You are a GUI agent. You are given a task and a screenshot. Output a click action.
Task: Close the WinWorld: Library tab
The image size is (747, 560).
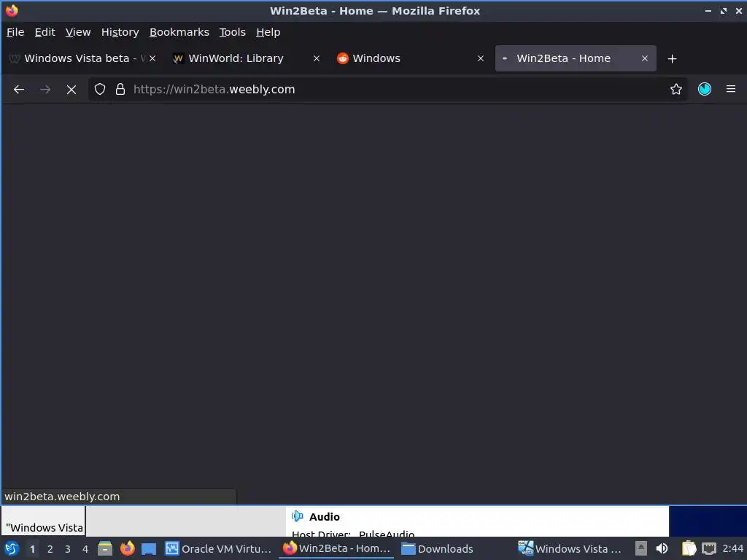(x=317, y=58)
